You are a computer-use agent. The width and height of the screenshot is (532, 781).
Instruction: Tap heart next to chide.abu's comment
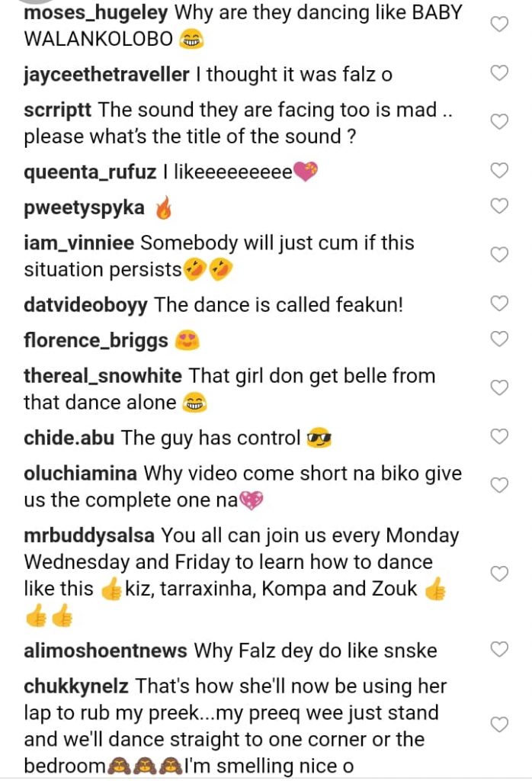498,436
